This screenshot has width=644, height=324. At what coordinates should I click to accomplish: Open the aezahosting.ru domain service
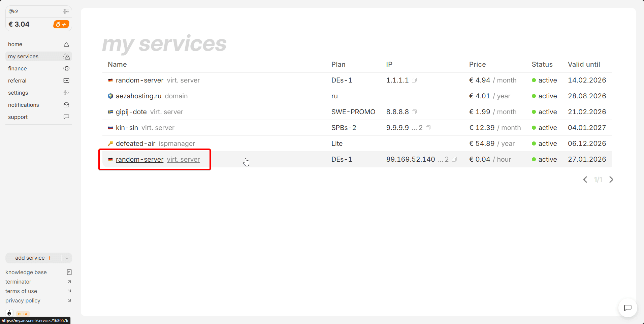tap(138, 96)
